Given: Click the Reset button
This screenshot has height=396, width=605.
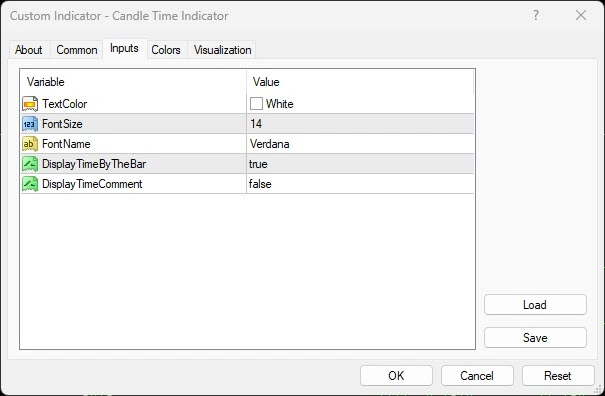Looking at the screenshot, I should click(x=558, y=376).
